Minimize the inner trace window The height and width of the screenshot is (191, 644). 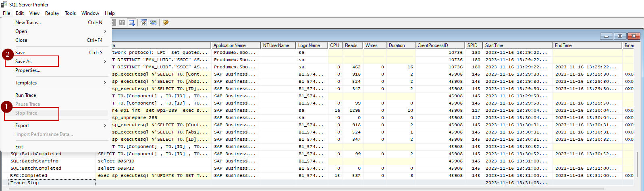coord(606,36)
